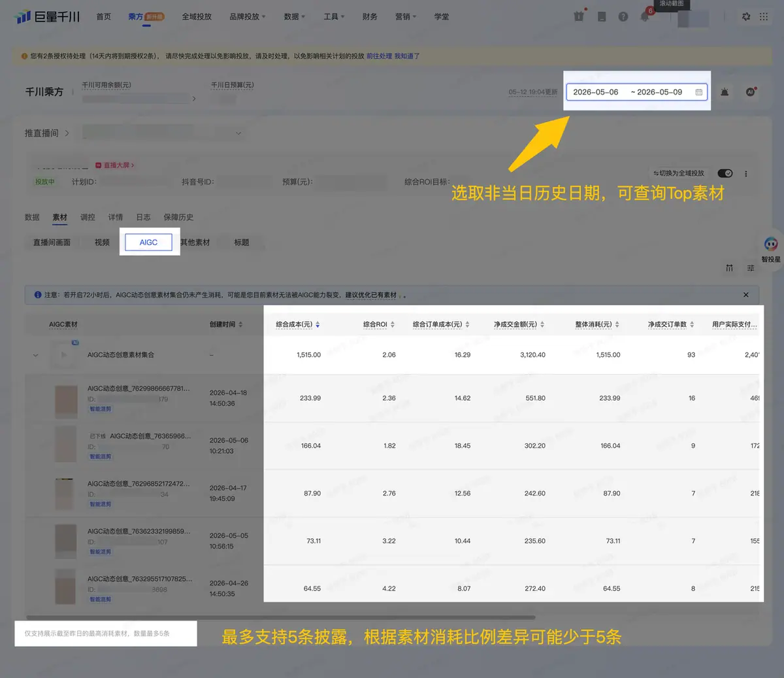784x678 pixels.
Task: Click the 前往处理 link in the warning banner
Action: click(x=379, y=56)
